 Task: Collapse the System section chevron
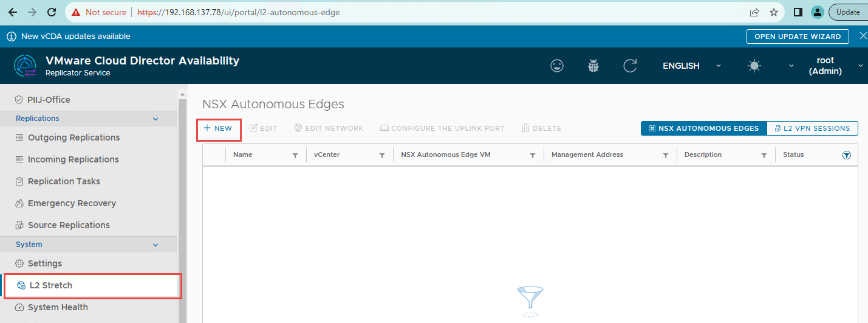click(155, 245)
